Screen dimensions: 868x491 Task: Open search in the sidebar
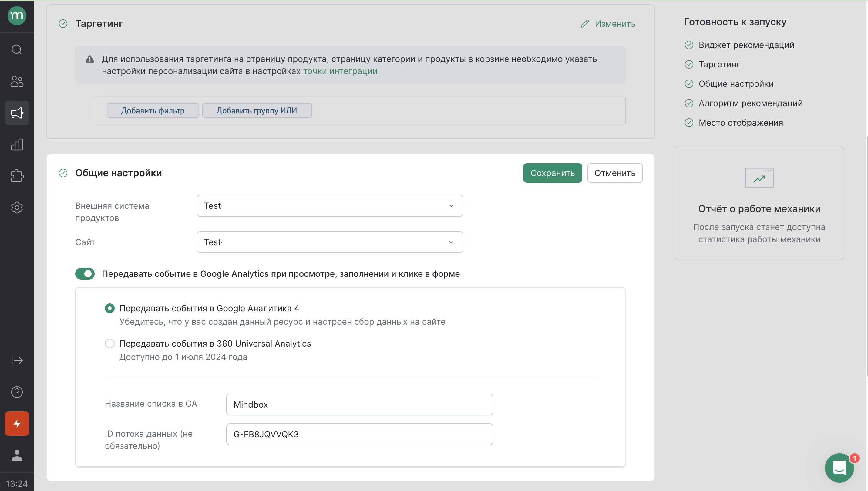point(17,49)
